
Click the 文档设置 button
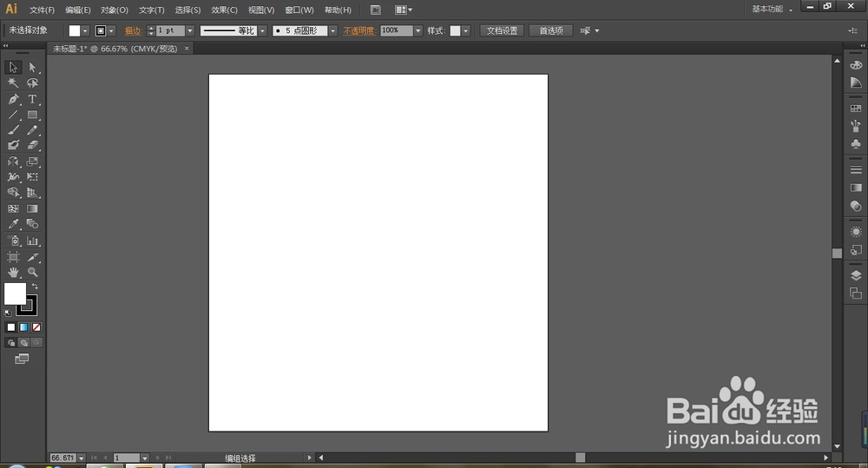tap(502, 31)
